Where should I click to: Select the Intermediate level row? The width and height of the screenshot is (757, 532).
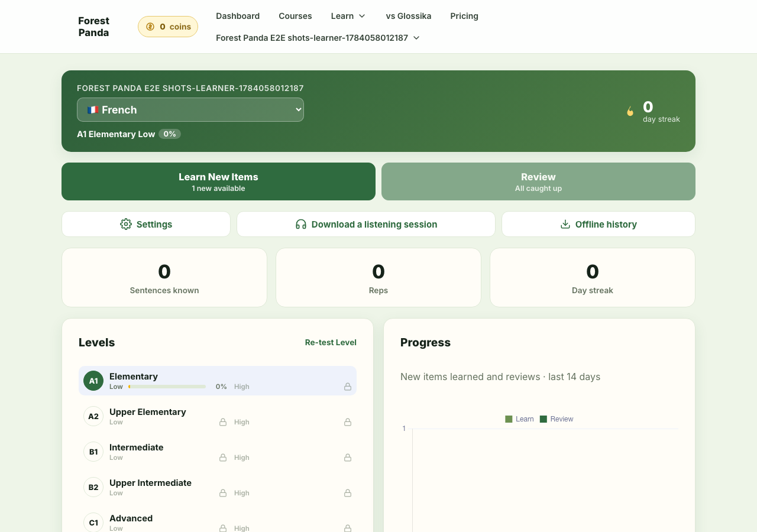218,452
